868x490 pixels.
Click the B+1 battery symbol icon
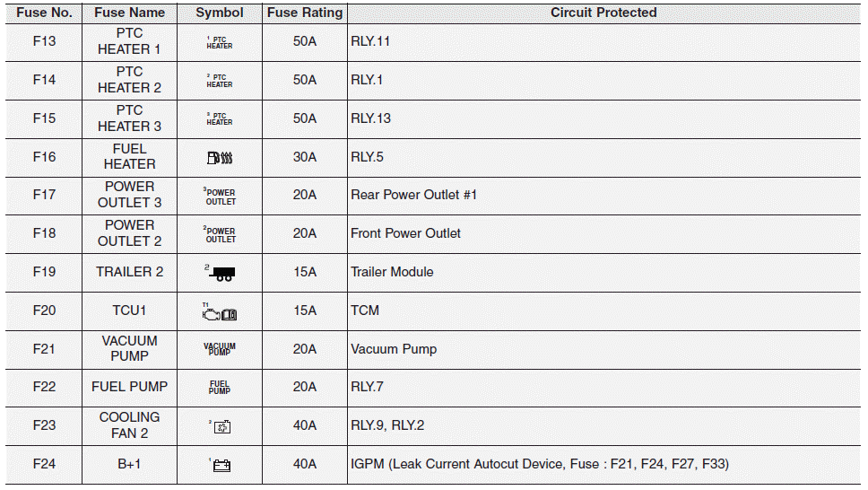coord(220,465)
